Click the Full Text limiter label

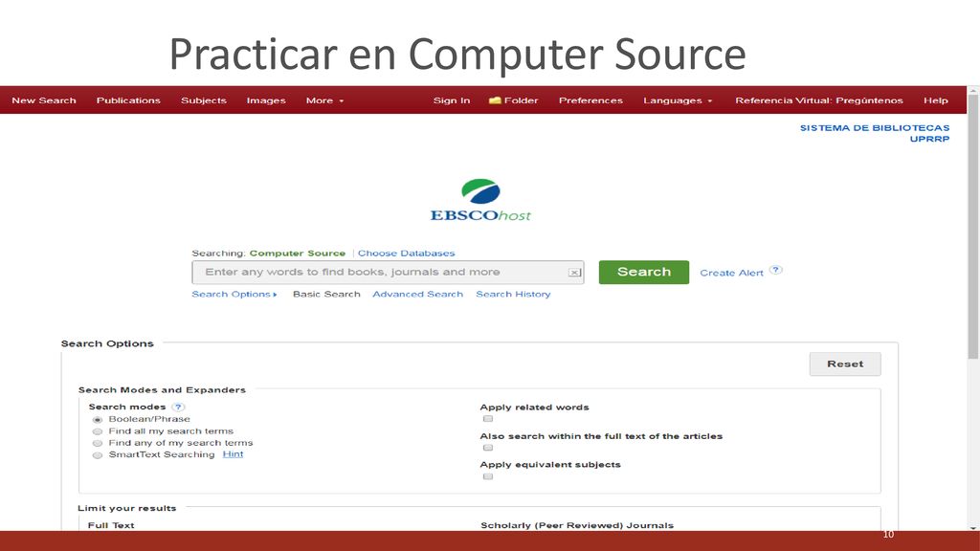(111, 525)
